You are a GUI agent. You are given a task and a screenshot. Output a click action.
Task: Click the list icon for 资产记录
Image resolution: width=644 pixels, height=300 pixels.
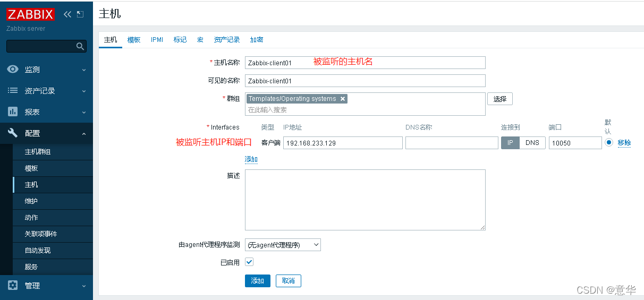13,91
